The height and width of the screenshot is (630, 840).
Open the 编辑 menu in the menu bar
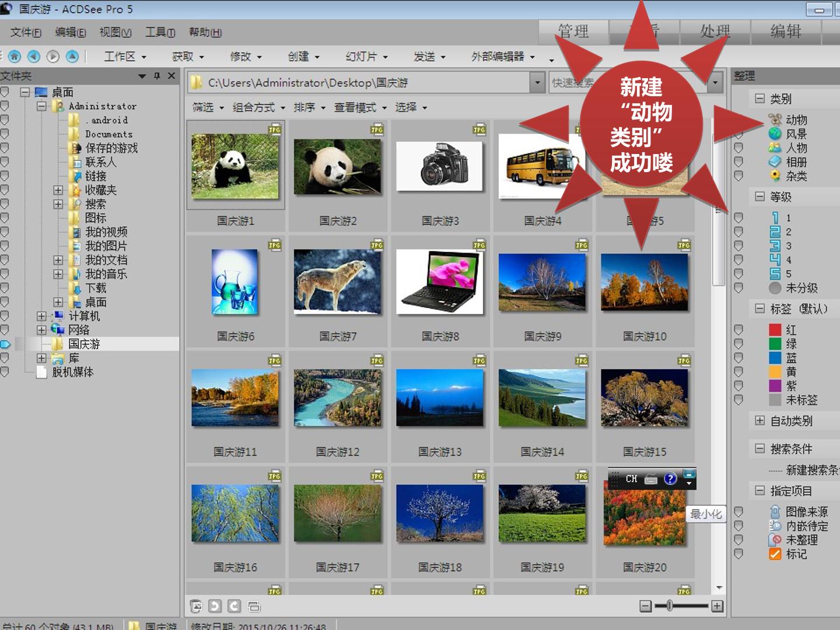tap(70, 33)
